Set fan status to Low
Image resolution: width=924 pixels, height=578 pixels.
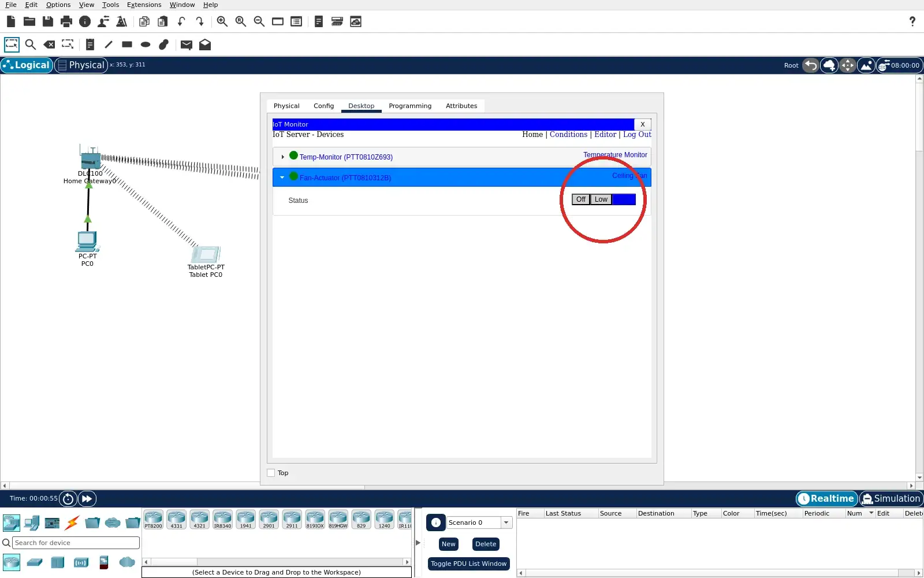(601, 199)
